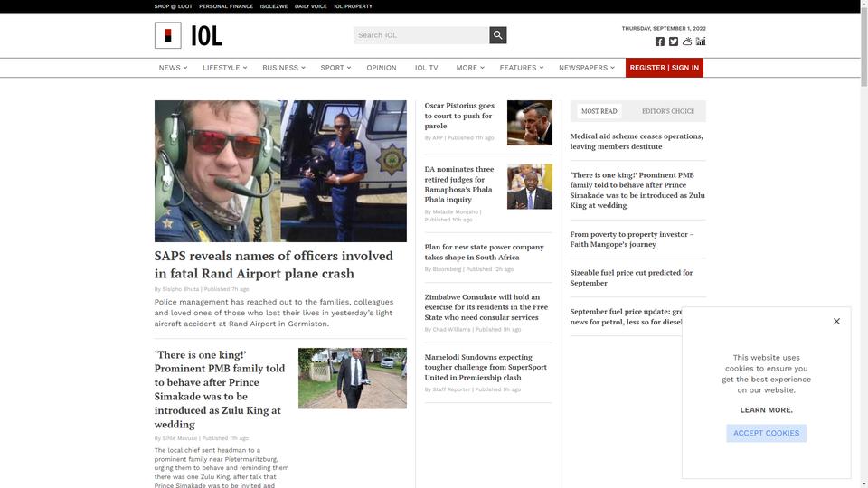Open Medical aid scheme ceases operations story
The width and height of the screenshot is (868, 488).
[x=637, y=141]
